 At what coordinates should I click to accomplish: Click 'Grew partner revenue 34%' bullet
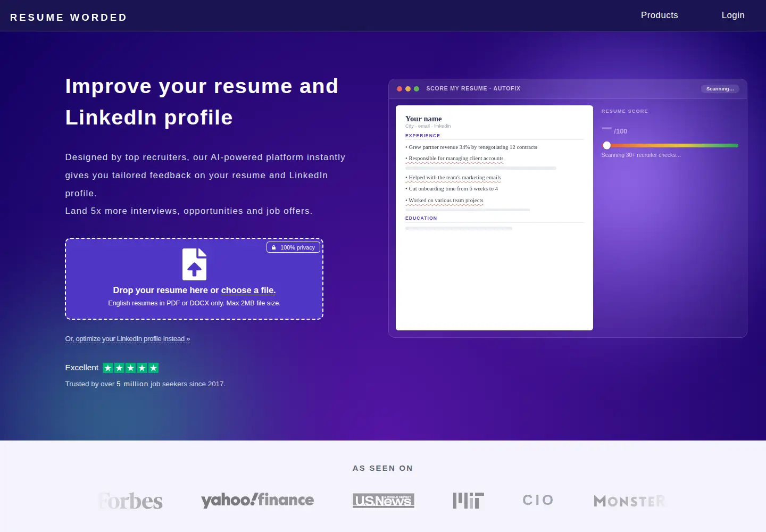(471, 147)
